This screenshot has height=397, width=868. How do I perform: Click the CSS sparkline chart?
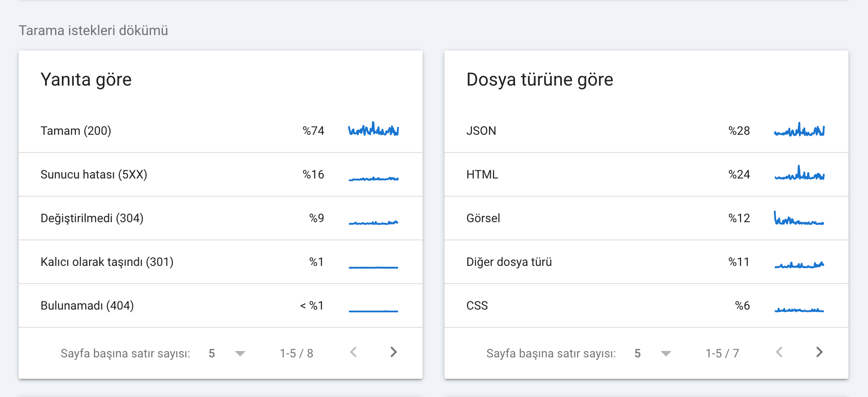(799, 310)
